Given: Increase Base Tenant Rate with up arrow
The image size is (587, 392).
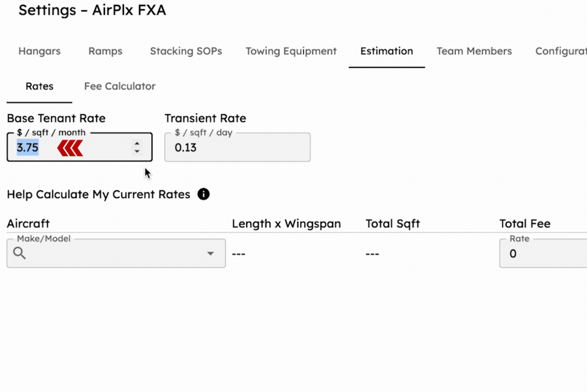Looking at the screenshot, I should click(137, 144).
